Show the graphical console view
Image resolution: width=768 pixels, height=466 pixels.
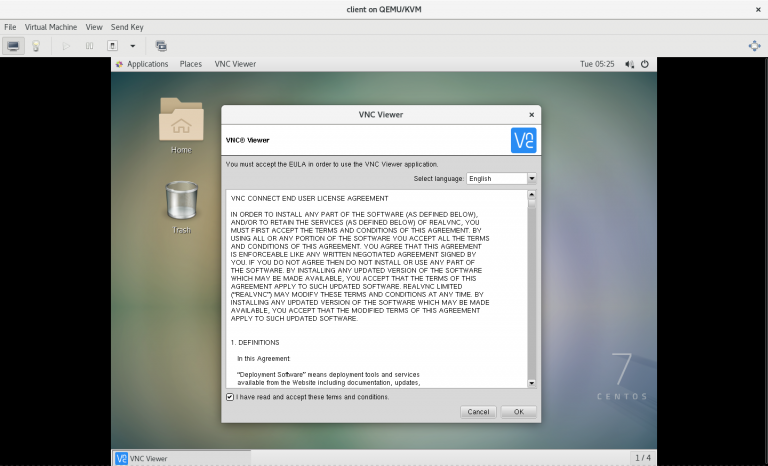[13, 46]
